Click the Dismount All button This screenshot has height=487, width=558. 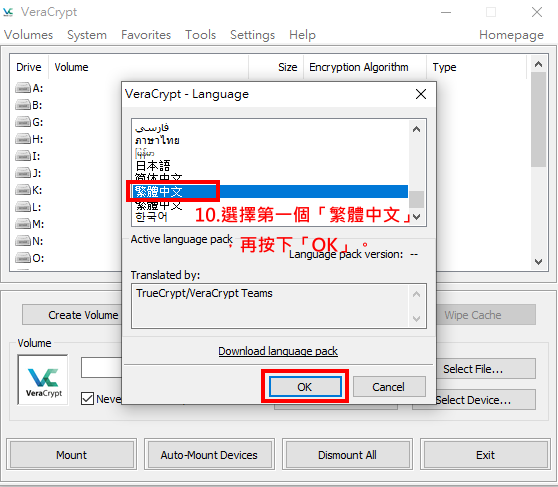(x=347, y=455)
